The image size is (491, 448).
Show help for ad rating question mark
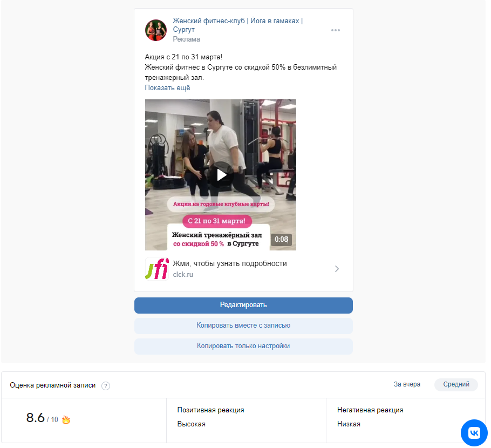pyautogui.click(x=106, y=385)
